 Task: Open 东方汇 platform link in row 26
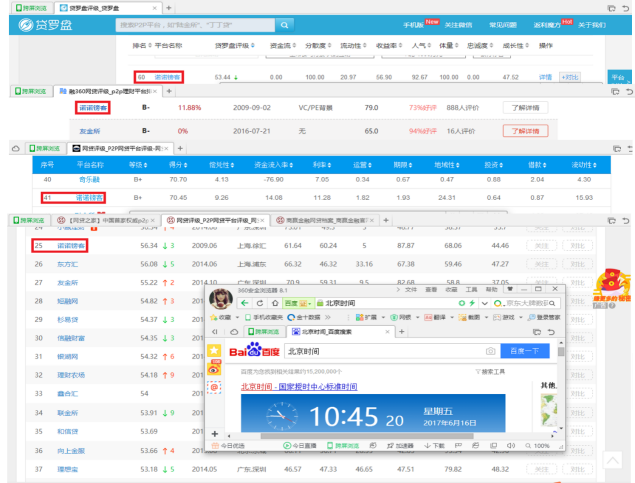67,264
